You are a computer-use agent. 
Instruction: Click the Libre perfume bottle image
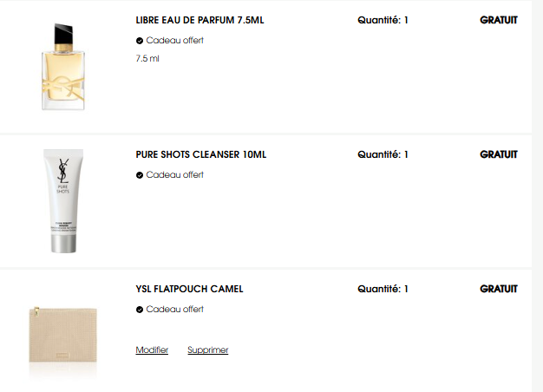pos(63,67)
